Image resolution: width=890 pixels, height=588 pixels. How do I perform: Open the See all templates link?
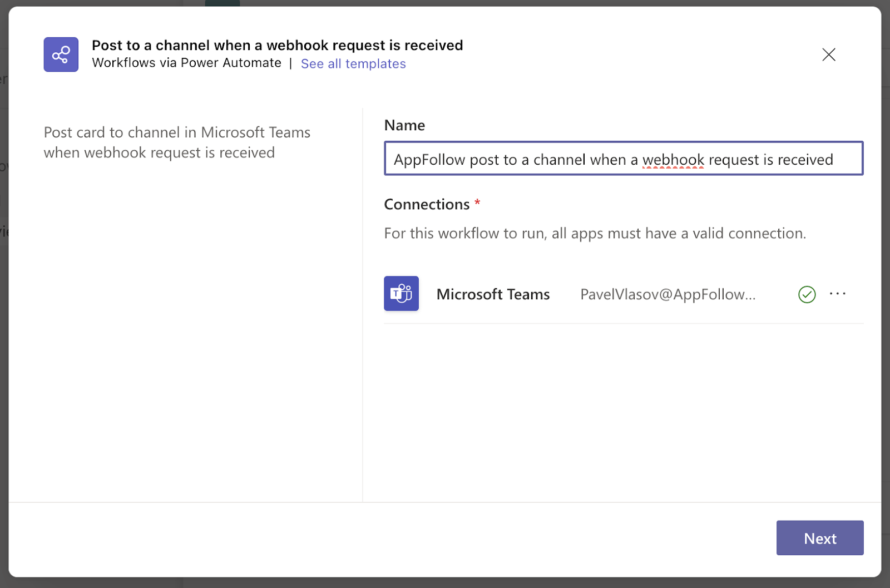pos(353,63)
